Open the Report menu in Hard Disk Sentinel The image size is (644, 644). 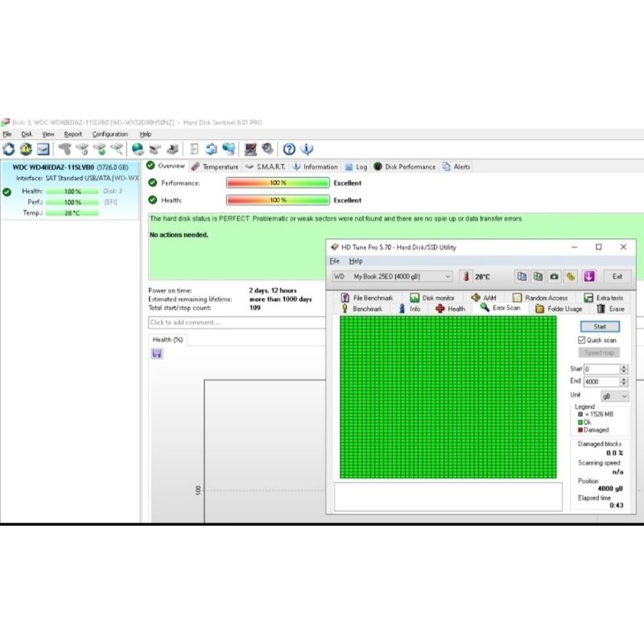pos(73,134)
